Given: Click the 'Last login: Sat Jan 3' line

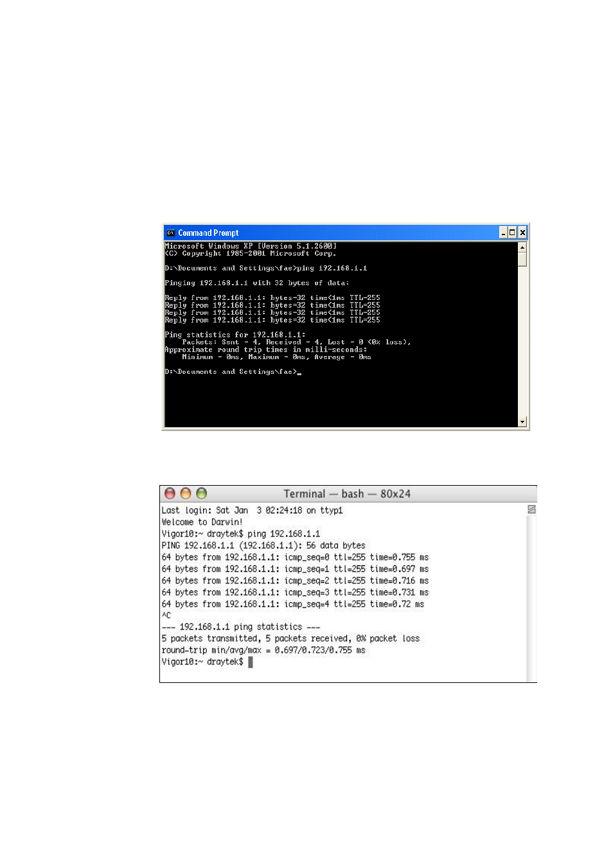Looking at the screenshot, I should (x=252, y=511).
